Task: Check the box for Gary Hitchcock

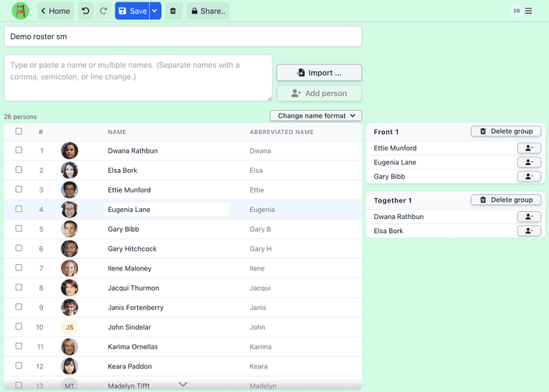Action: tap(19, 248)
